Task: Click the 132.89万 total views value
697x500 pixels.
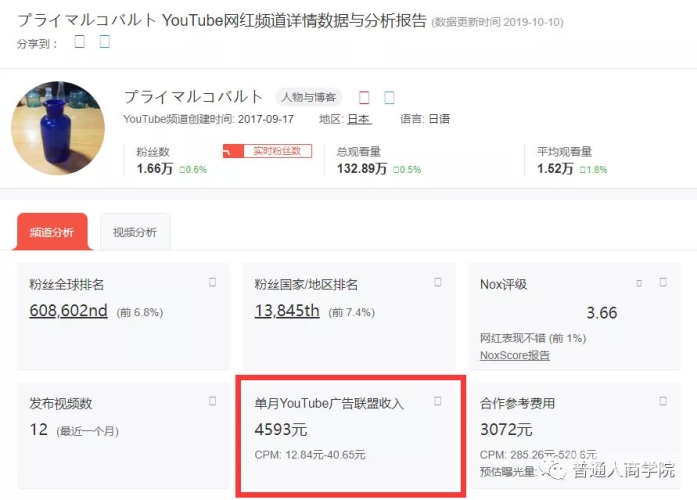Action: point(362,169)
